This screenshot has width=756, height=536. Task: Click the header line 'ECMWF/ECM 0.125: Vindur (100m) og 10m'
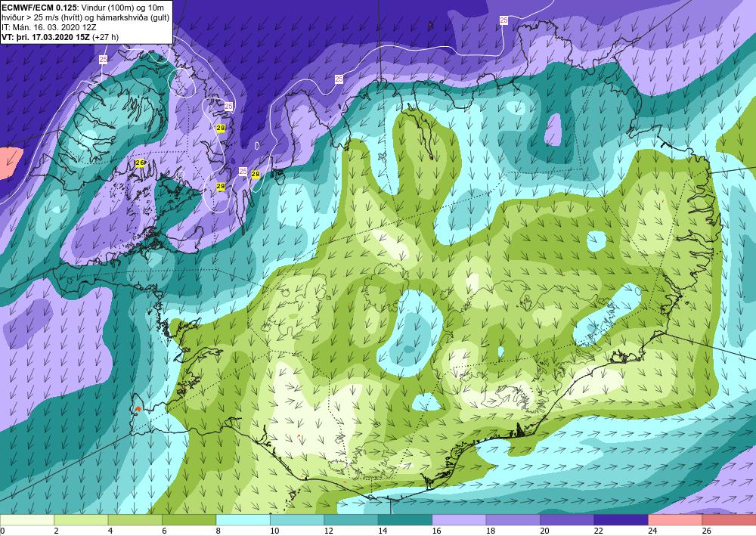[x=82, y=6]
